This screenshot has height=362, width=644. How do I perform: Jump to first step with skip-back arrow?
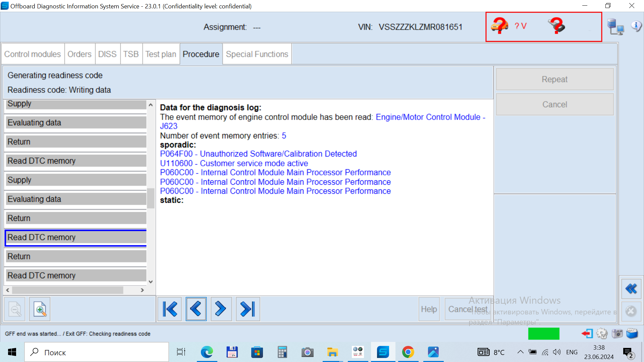[170, 309]
